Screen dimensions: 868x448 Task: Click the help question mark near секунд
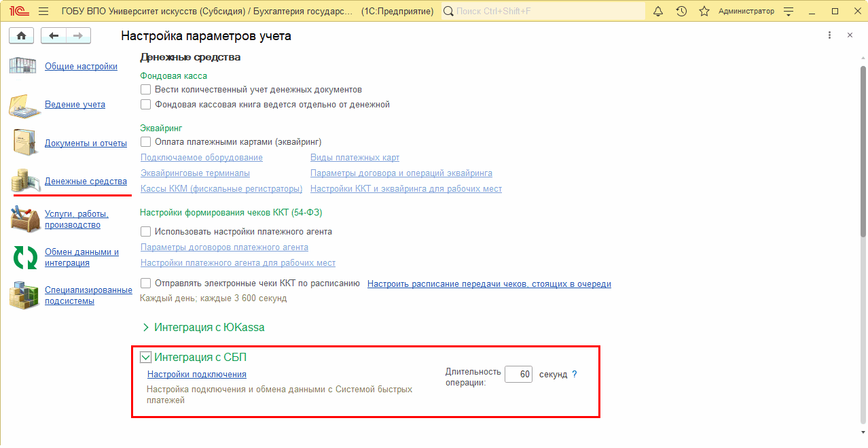click(x=574, y=375)
